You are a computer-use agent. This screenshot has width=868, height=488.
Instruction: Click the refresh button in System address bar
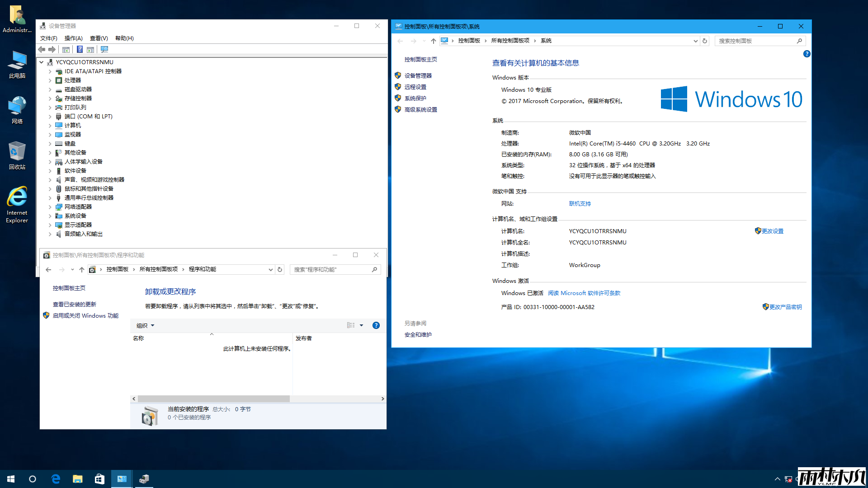[704, 41]
